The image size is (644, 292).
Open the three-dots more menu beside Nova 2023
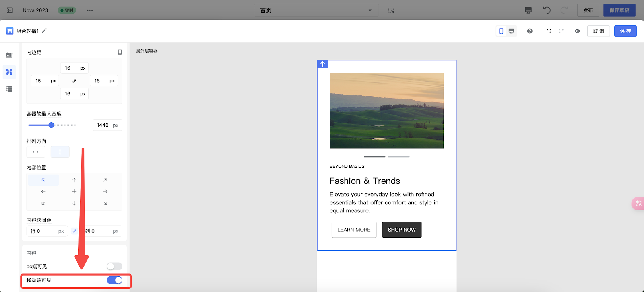click(x=90, y=10)
